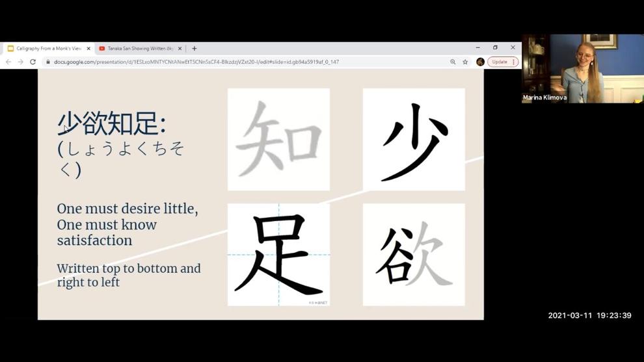Click the 少 character image

(414, 140)
